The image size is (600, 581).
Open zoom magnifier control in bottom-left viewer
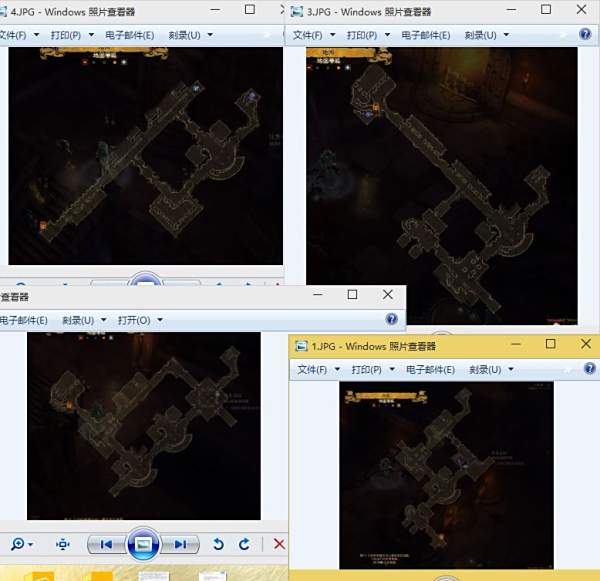point(21,544)
